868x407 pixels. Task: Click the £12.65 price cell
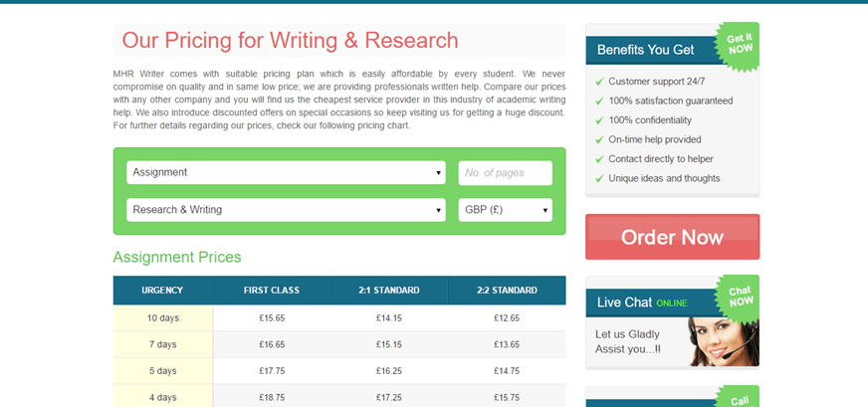click(x=507, y=318)
